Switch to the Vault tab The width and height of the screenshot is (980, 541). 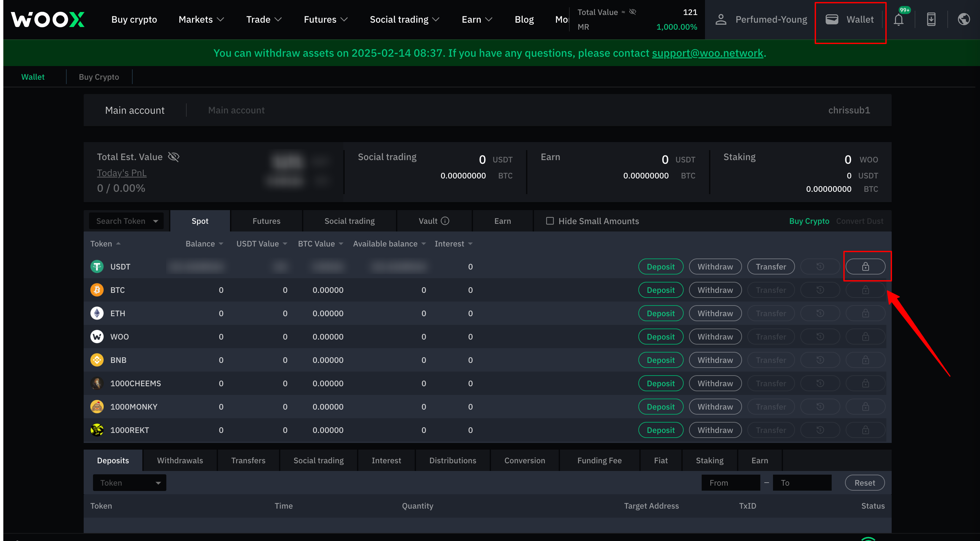click(x=434, y=221)
